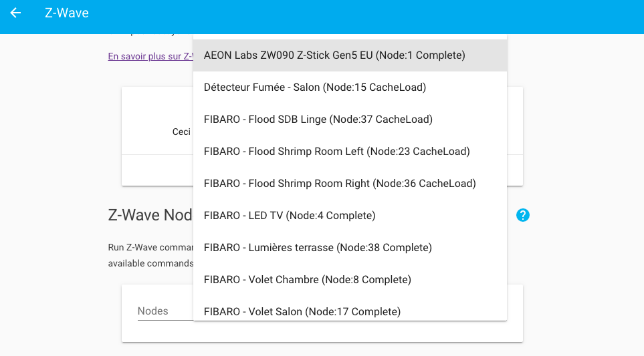
Task: Choose FIBARO - Lumières terrasse node
Action: click(318, 248)
